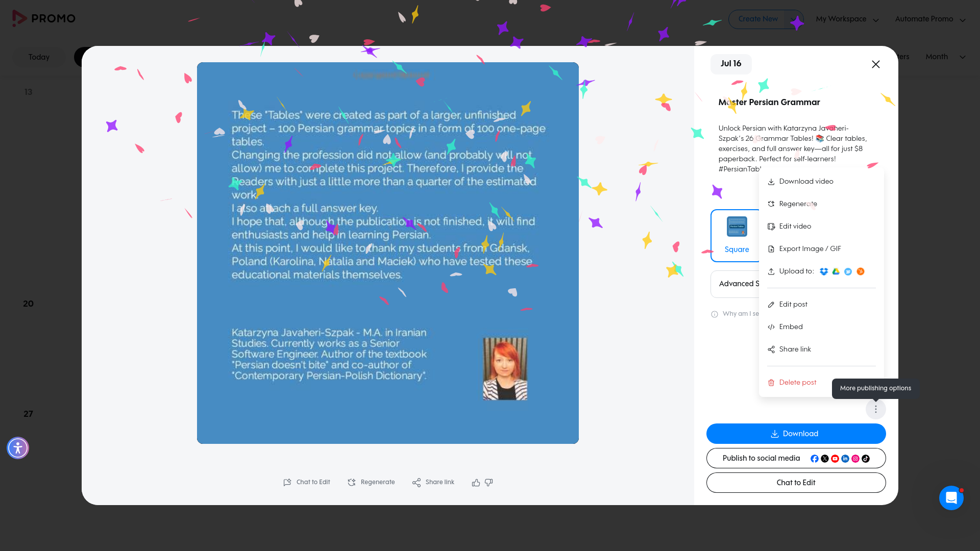
Task: Expand the My Workspace dropdown
Action: (x=847, y=19)
